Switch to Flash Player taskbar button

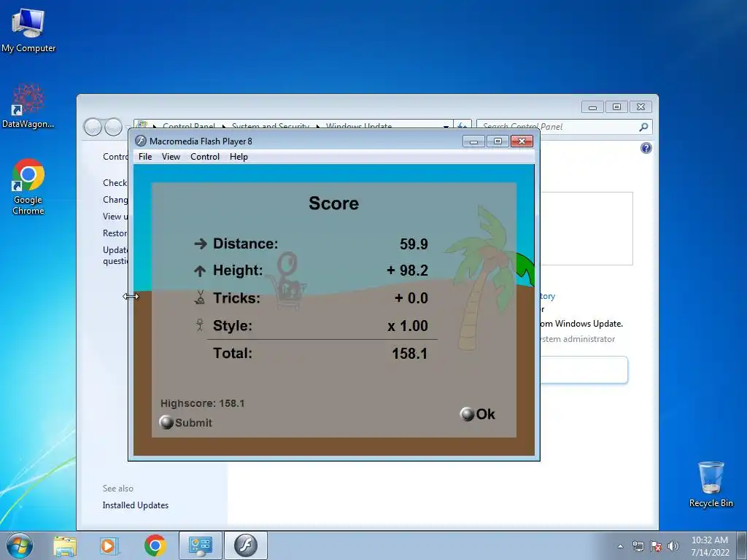tap(245, 545)
